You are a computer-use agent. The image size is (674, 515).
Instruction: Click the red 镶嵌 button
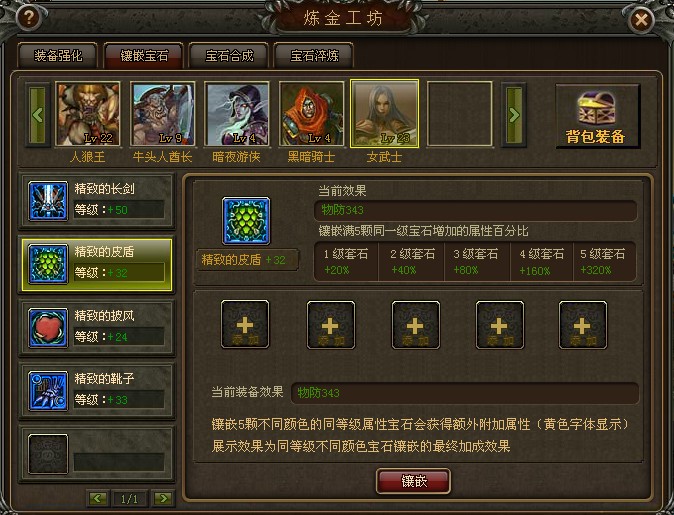(x=414, y=481)
